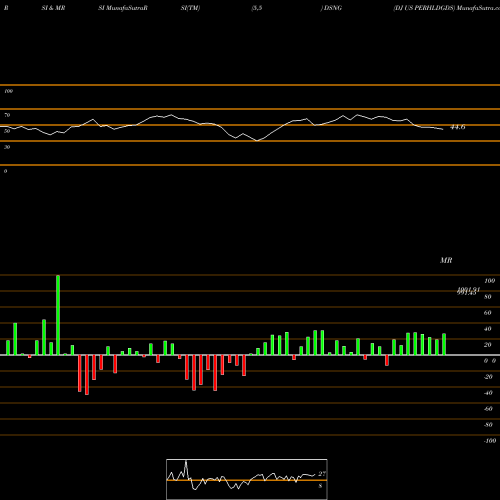Click the "8" value in mini chart
Screen dimensions: 500x500
point(320,486)
